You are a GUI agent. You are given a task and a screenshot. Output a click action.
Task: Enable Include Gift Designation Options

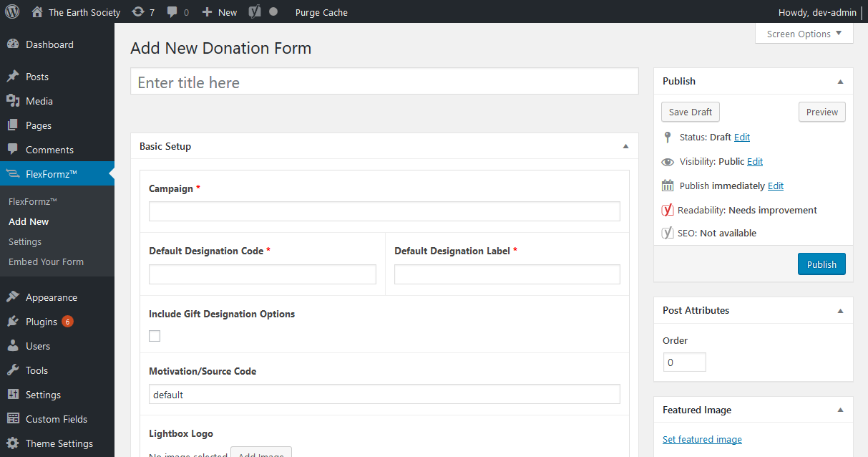(x=154, y=335)
